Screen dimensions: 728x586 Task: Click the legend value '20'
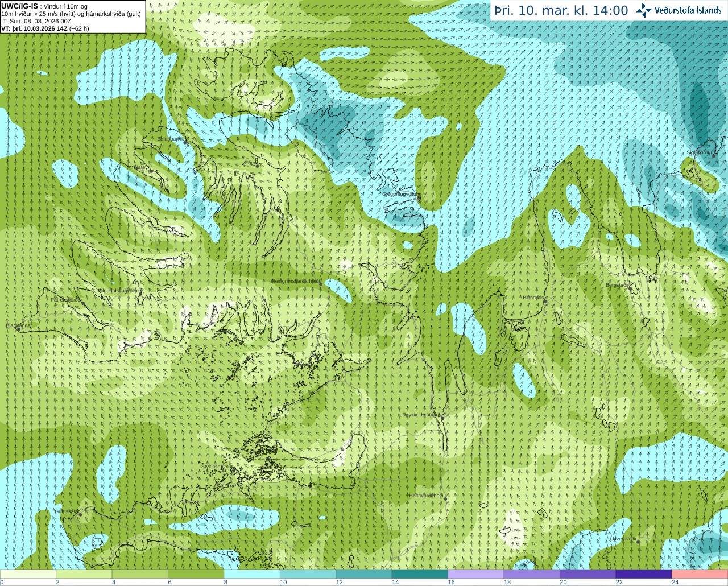coord(563,582)
